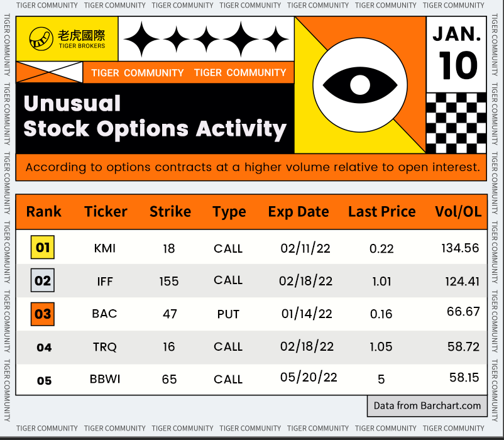Click the black and white checkerboard pattern
Image resolution: width=504 pixels, height=440 pixels.
pyautogui.click(x=456, y=123)
